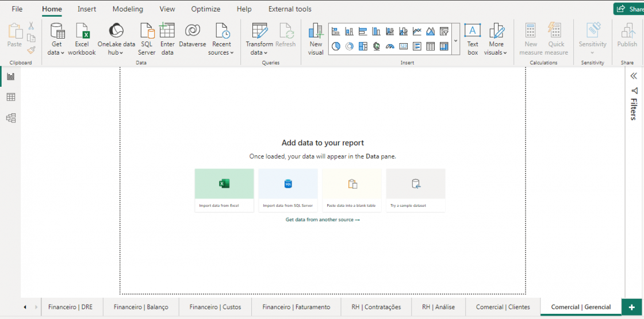644x319 pixels.
Task: Expand the Get data dropdown
Action: 56,52
